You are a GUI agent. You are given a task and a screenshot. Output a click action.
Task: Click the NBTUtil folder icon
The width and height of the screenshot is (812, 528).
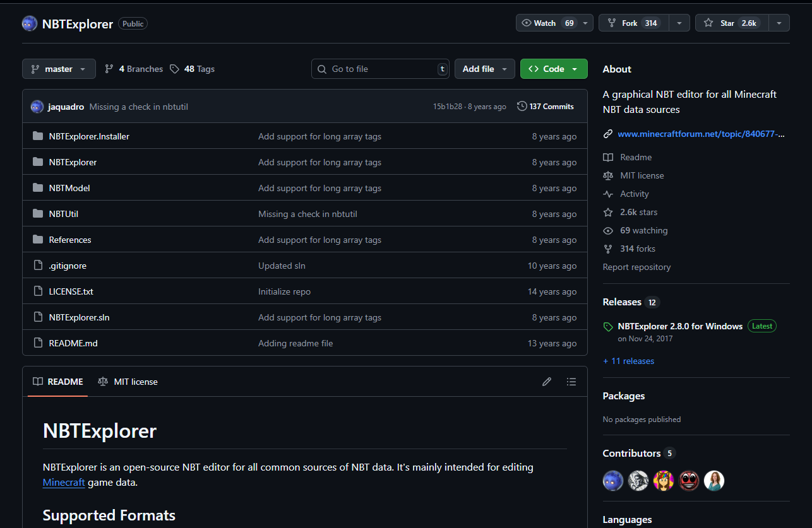coord(38,214)
